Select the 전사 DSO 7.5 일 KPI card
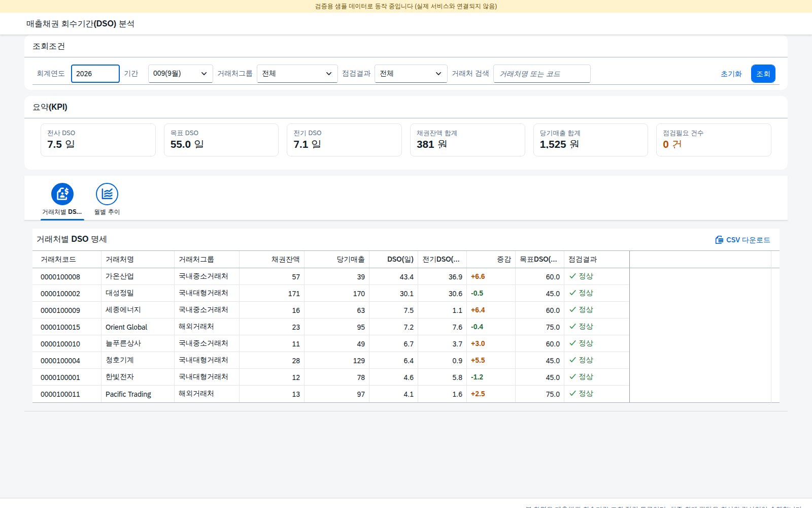The image size is (812, 508). tap(98, 140)
